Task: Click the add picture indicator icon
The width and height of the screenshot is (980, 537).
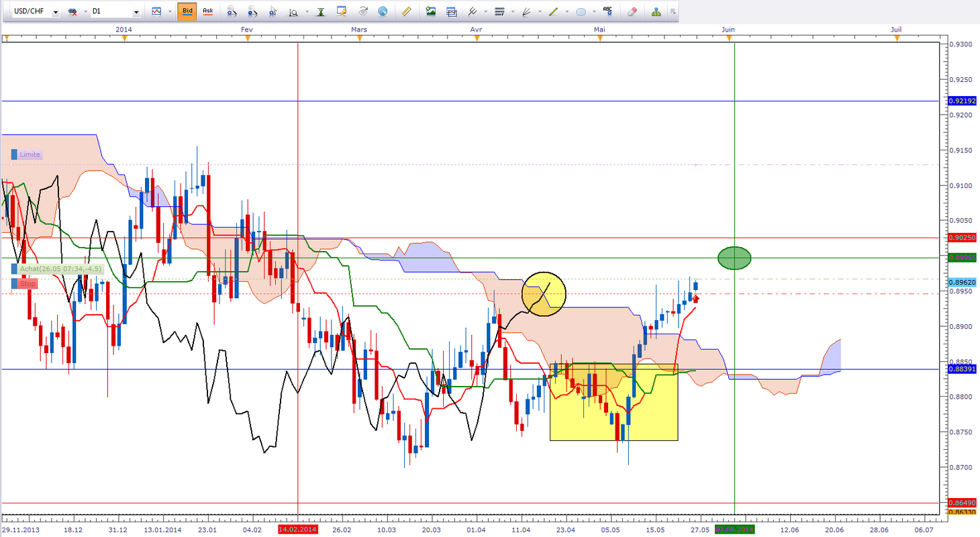Action: [431, 11]
